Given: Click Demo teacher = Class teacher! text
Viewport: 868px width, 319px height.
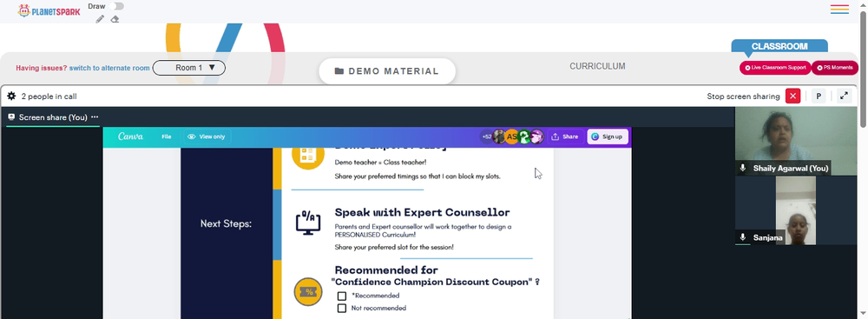Looking at the screenshot, I should (381, 163).
